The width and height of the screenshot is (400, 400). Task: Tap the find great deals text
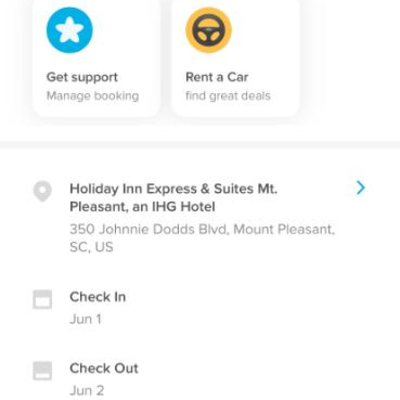click(x=228, y=96)
